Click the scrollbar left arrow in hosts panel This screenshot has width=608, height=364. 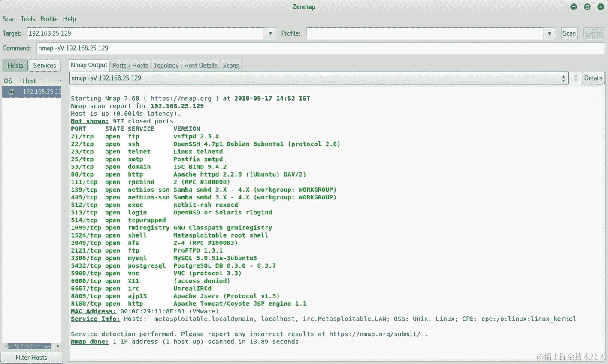[5, 346]
